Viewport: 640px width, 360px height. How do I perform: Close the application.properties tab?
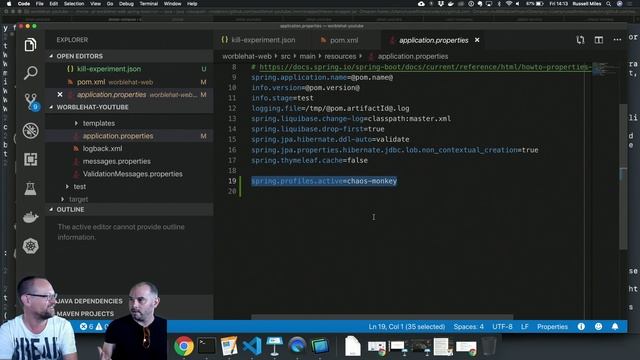point(477,40)
